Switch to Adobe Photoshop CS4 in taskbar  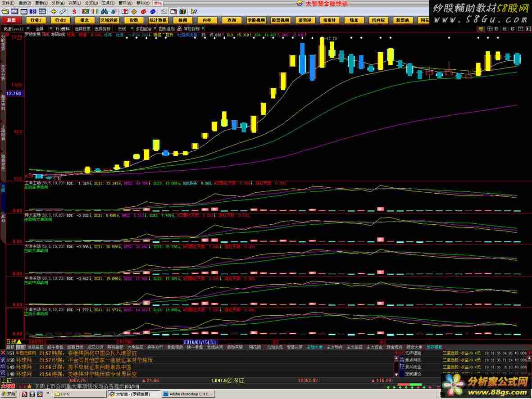click(x=188, y=394)
